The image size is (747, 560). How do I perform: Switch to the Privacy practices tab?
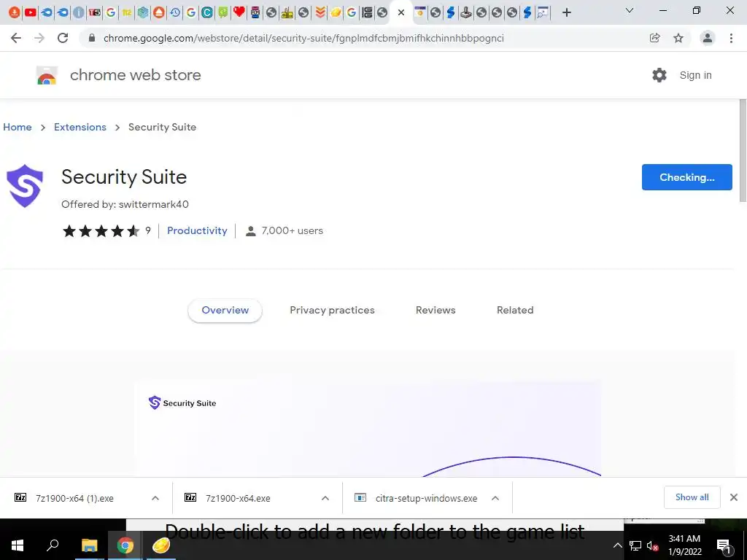(332, 310)
